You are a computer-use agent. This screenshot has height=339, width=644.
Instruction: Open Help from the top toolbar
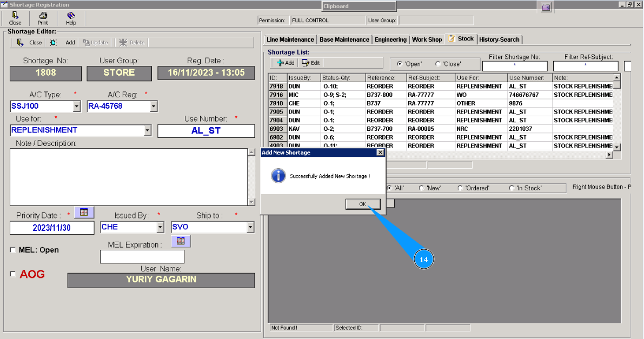click(71, 18)
